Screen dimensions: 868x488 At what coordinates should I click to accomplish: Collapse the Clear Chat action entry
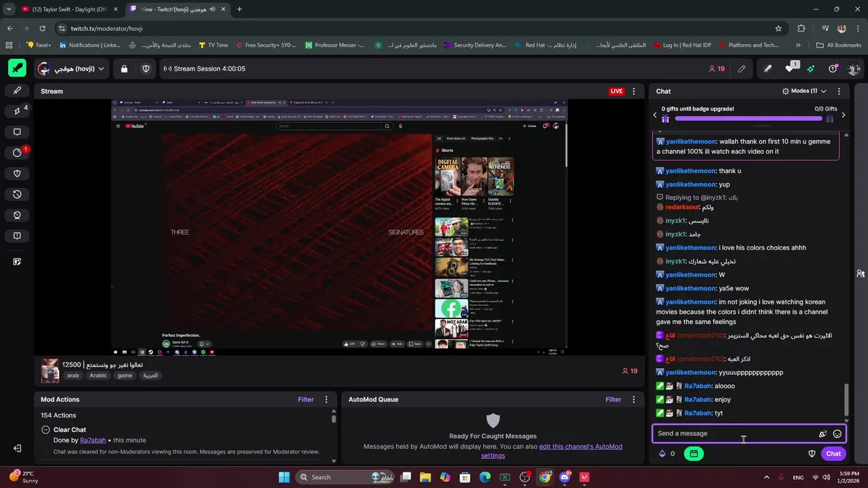45,430
